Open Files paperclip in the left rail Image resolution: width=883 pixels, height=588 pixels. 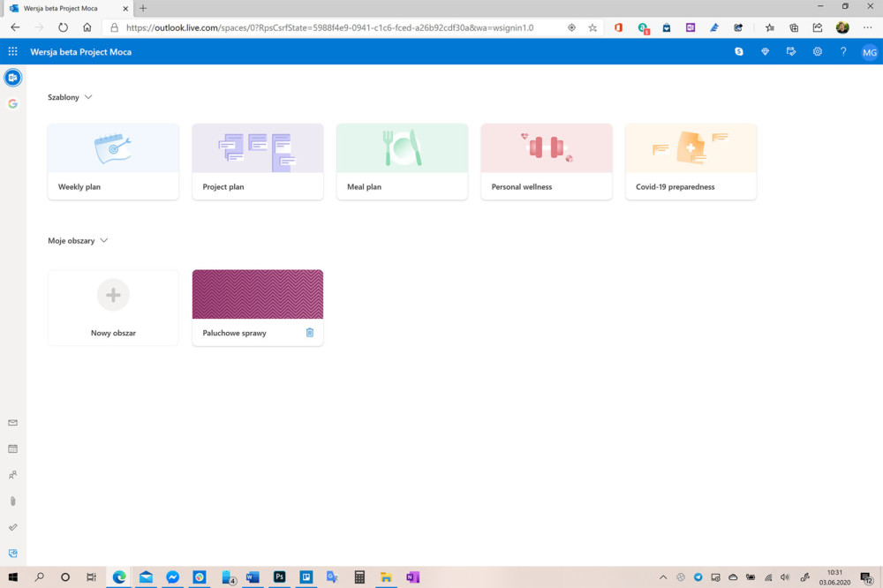(x=13, y=501)
